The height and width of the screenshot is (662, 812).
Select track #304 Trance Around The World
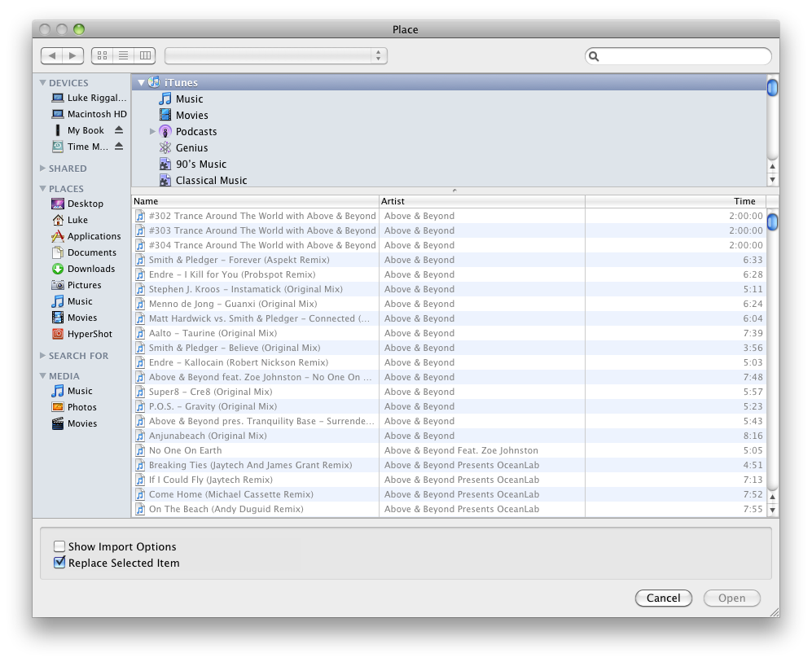tap(449, 245)
